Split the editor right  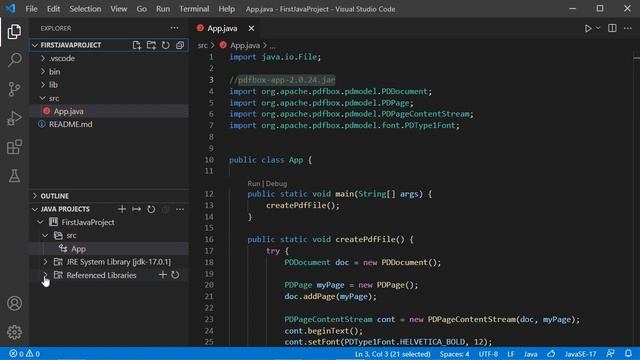pyautogui.click(x=612, y=28)
